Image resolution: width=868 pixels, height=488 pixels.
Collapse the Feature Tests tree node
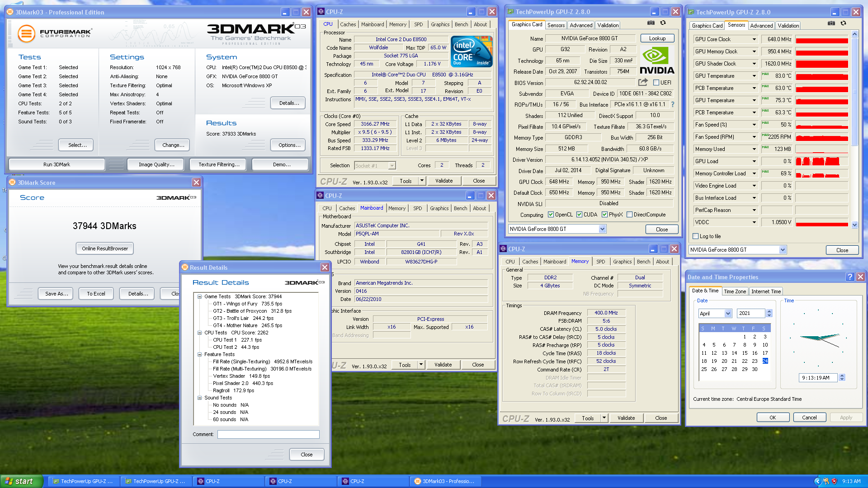pyautogui.click(x=199, y=355)
